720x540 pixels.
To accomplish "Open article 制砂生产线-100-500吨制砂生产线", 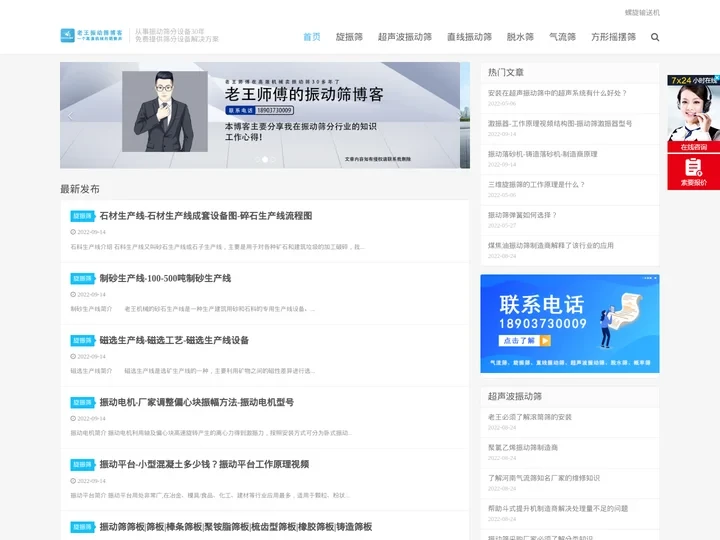I will point(165,278).
